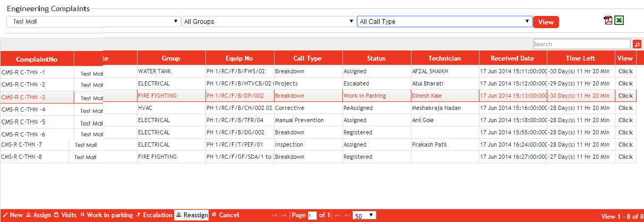Click Escalation in the bottom toolbar
Viewport: 644px width, 222px height.
pos(154,215)
